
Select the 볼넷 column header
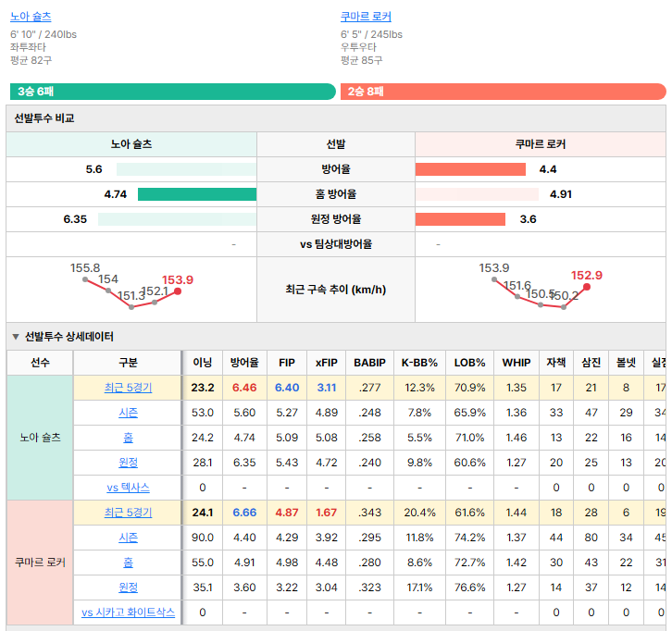[x=626, y=363]
